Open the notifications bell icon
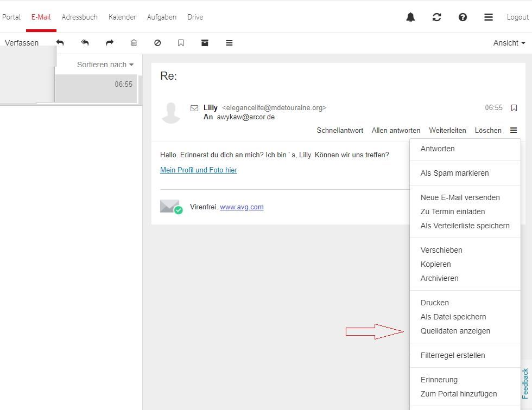Viewport: 532px width, 410px height. coord(410,17)
